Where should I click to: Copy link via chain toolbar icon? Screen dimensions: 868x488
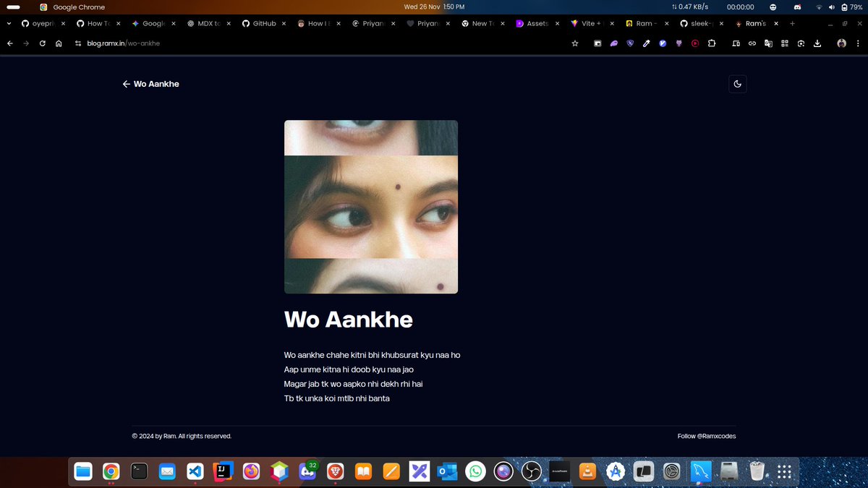coord(752,43)
